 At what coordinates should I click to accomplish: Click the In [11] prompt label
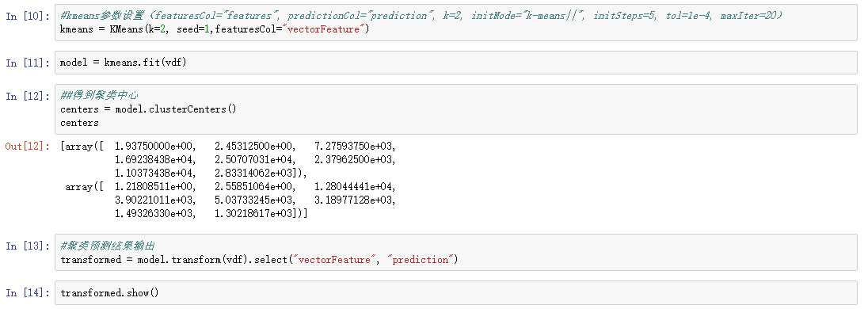click(x=25, y=63)
